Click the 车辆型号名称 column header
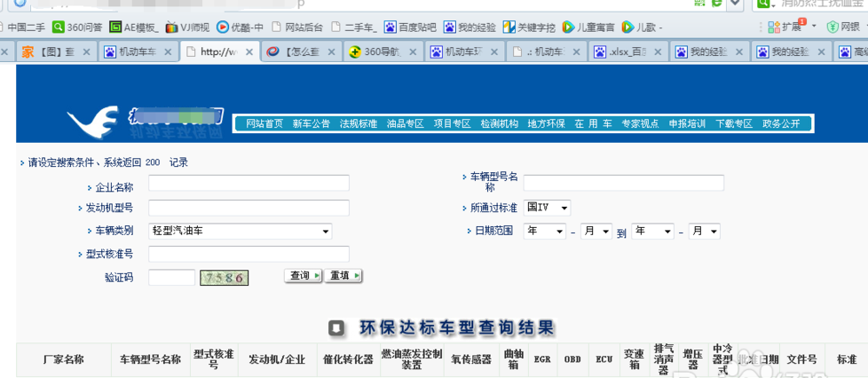The image size is (868, 378). (151, 359)
